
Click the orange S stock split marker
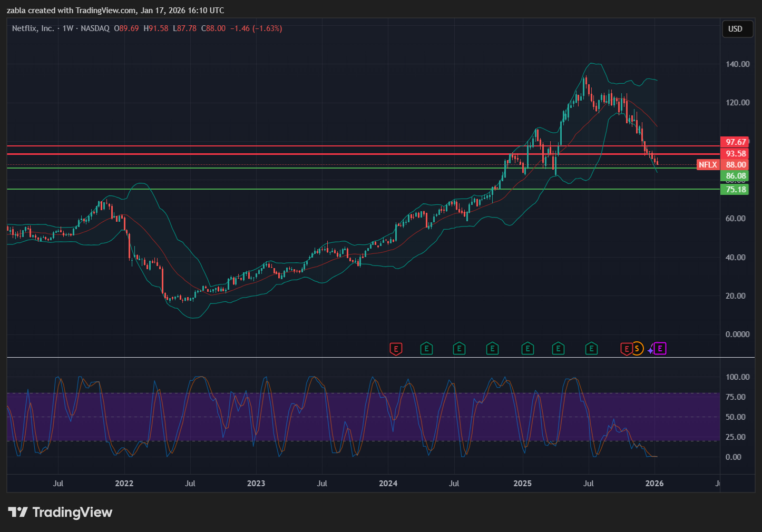(637, 349)
